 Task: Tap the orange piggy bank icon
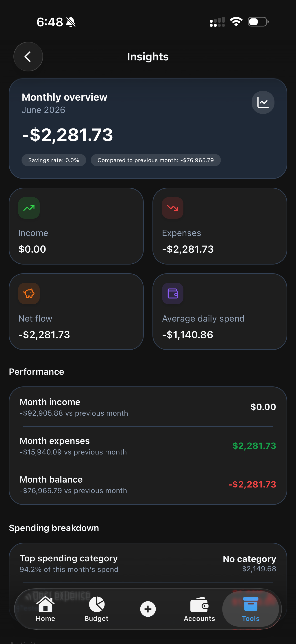coord(29,293)
